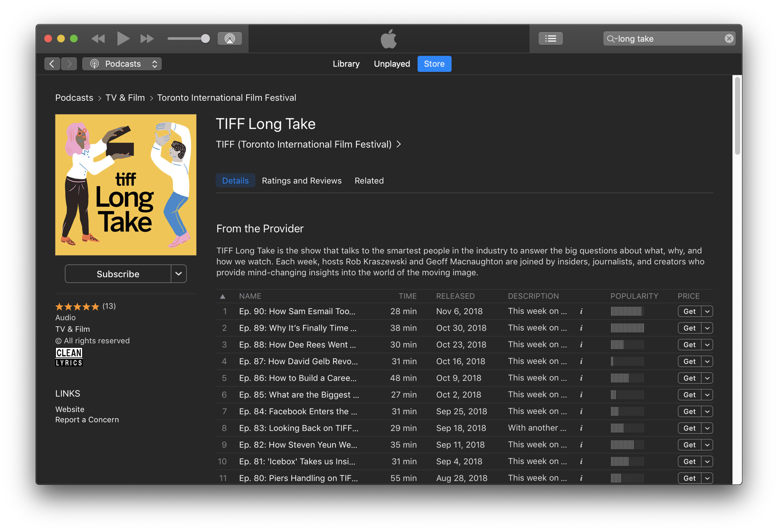Click the fast-forward playback button
Screen dimensions: 778x532
(147, 38)
